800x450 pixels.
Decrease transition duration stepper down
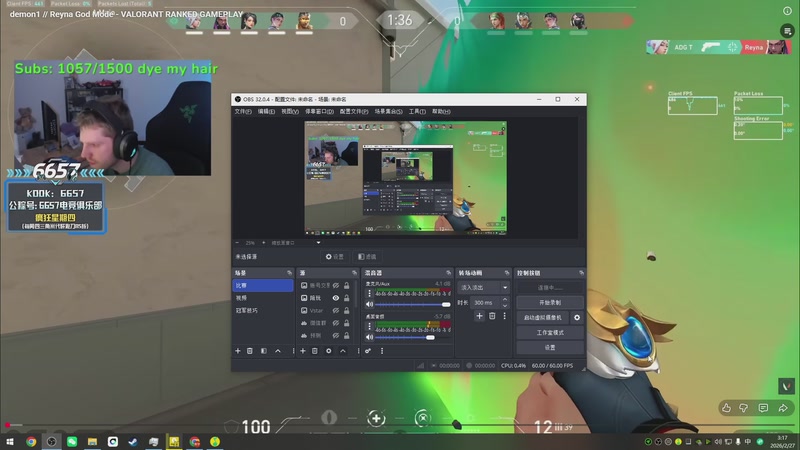tap(505, 306)
